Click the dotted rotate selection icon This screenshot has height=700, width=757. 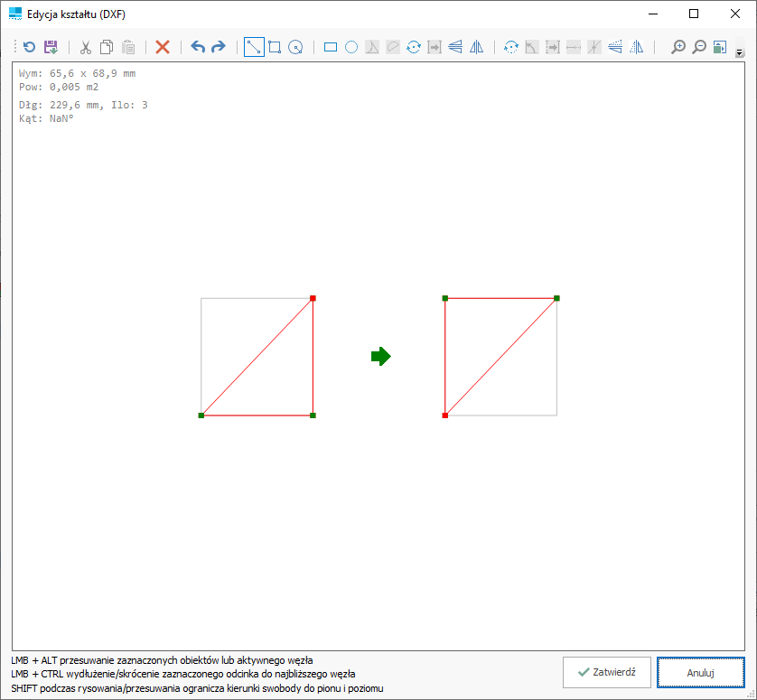pyautogui.click(x=510, y=47)
